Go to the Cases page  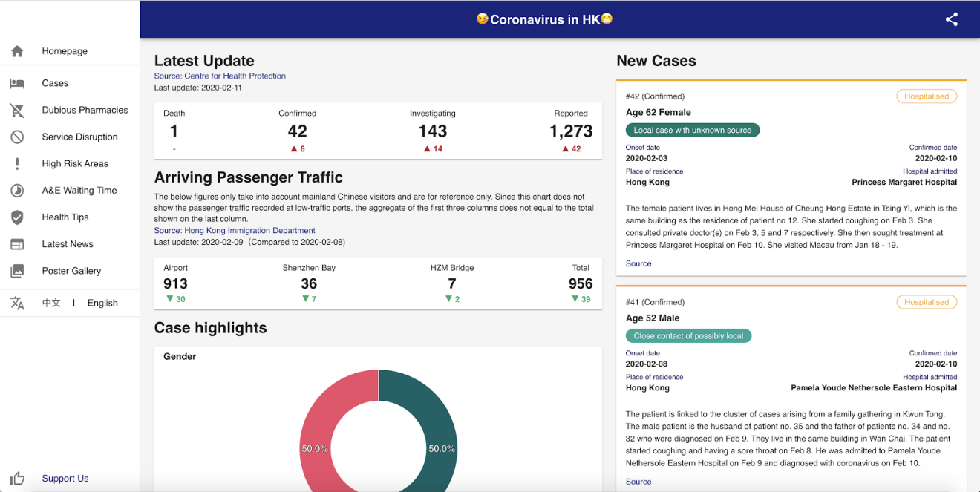[55, 83]
